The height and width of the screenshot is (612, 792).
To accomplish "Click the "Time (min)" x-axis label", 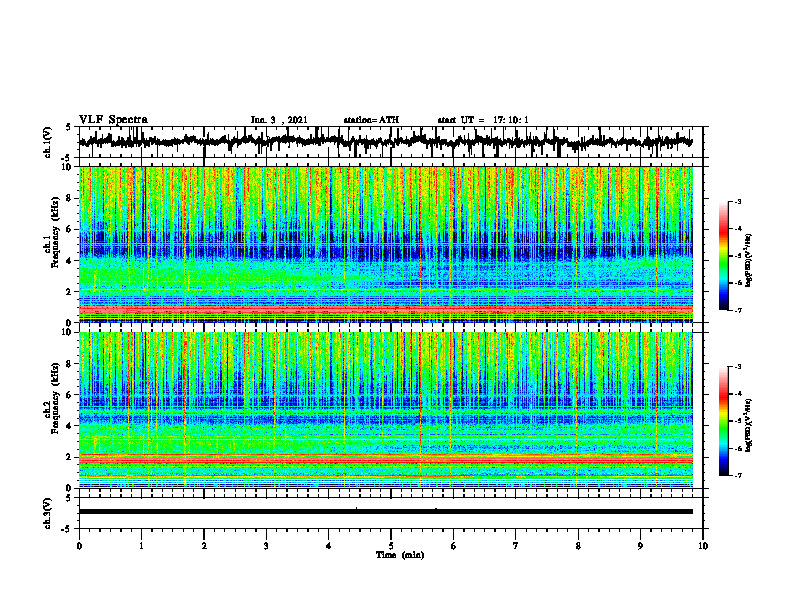I will click(x=400, y=555).
